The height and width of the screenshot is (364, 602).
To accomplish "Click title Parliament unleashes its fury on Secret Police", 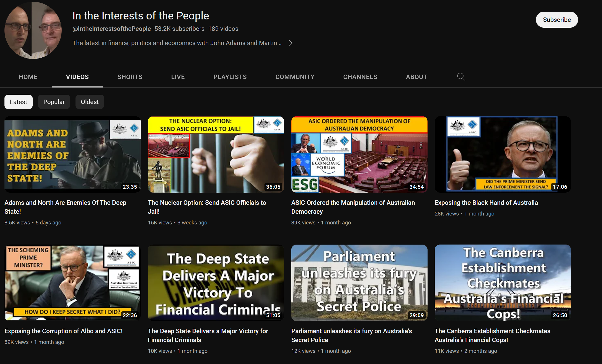I will (x=352, y=336).
